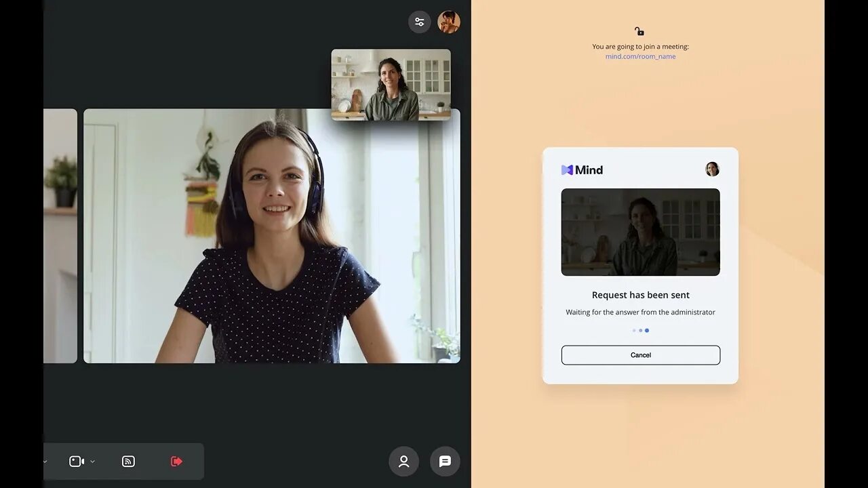
Task: Click the partially visible left video tile
Action: coord(60,236)
